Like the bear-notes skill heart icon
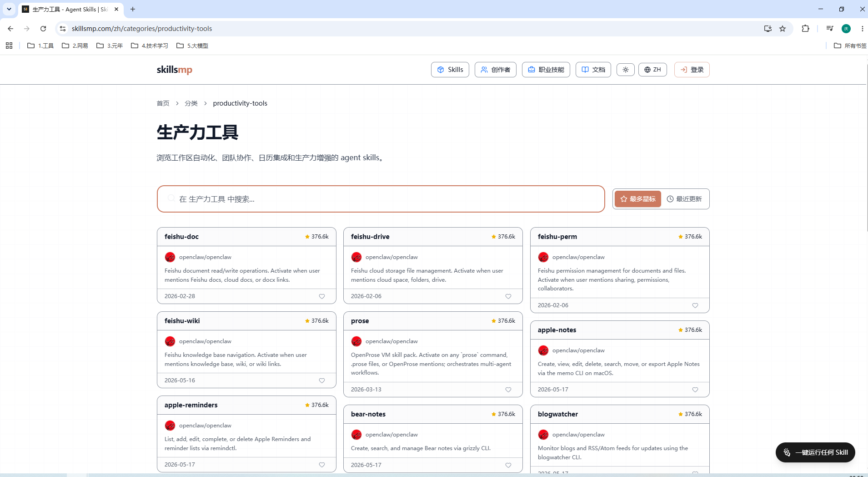This screenshot has width=868, height=477. (x=508, y=465)
